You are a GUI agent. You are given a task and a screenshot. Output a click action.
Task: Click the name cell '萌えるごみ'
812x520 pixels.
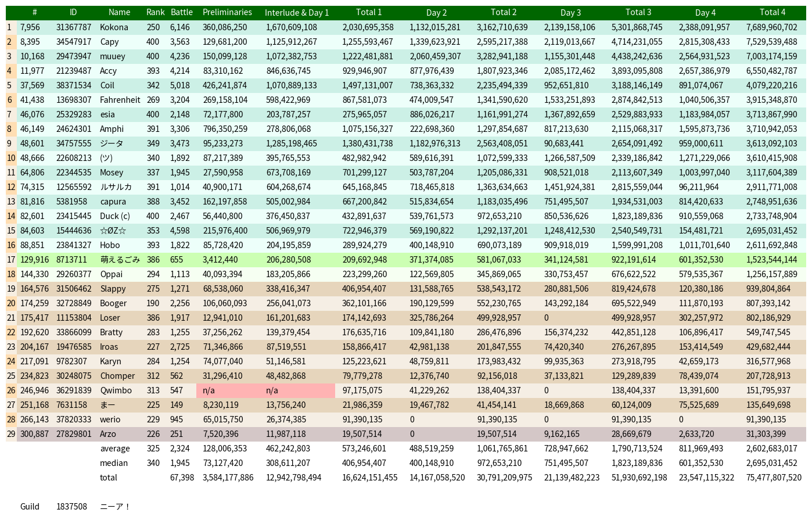point(120,260)
